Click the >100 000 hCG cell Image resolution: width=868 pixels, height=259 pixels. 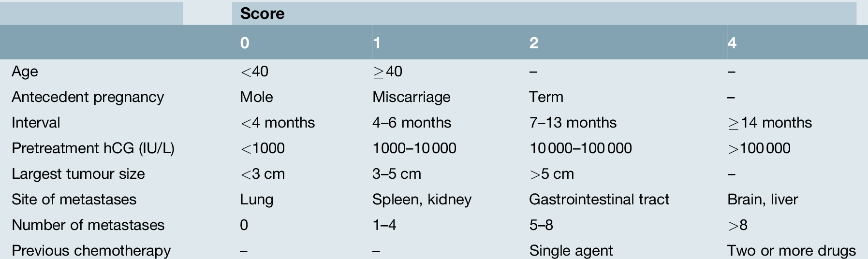[759, 148]
